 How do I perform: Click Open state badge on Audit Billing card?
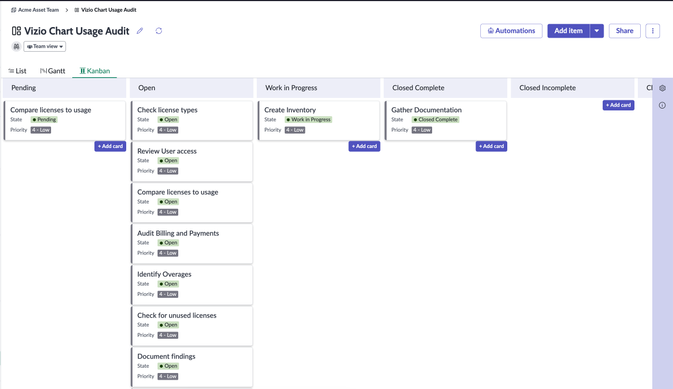point(168,243)
